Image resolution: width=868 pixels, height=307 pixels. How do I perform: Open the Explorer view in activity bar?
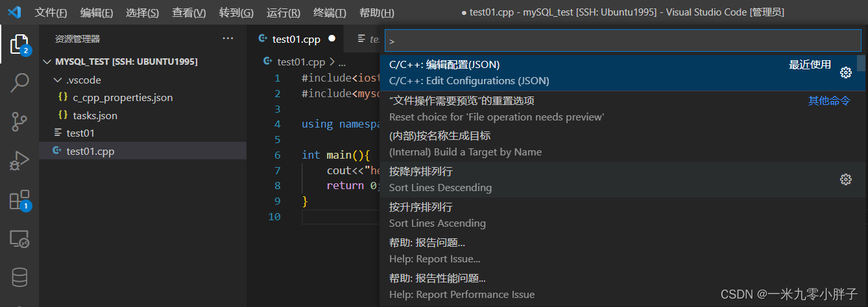pos(19,44)
